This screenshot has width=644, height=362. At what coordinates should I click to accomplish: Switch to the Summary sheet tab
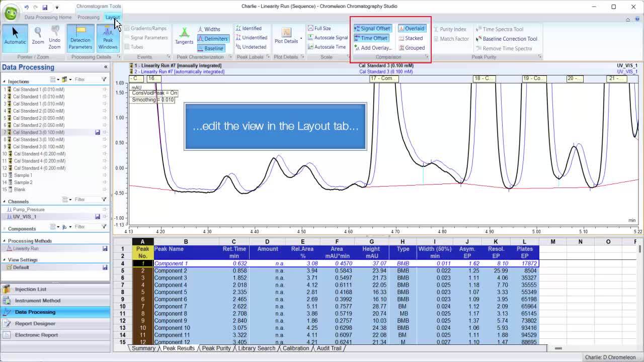coord(143,348)
